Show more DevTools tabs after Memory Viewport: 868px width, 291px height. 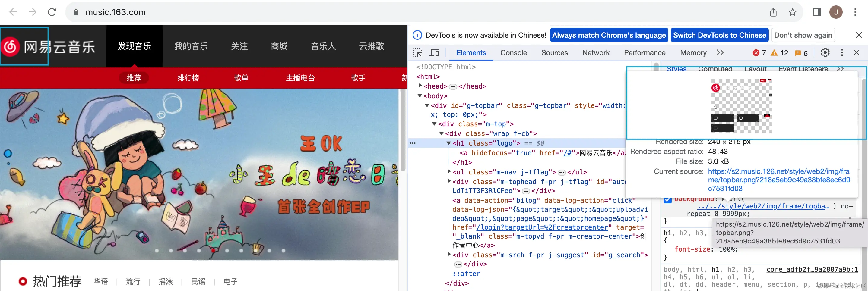point(720,52)
